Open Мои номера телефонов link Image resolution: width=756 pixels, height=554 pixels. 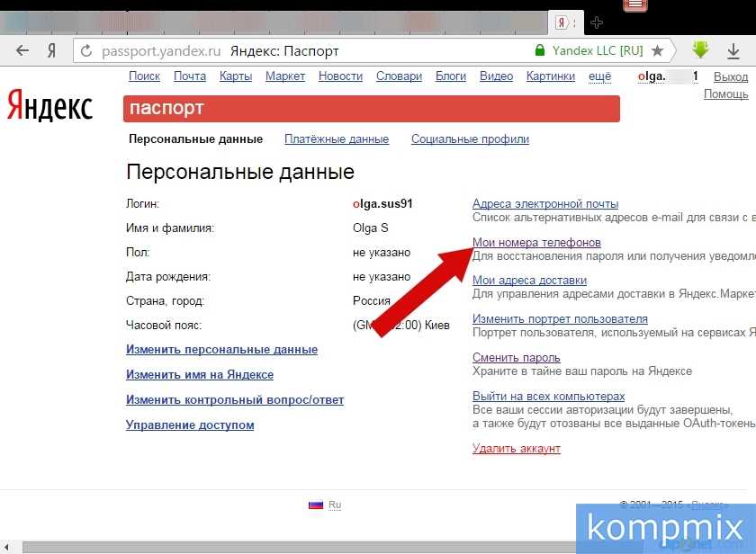pos(536,242)
